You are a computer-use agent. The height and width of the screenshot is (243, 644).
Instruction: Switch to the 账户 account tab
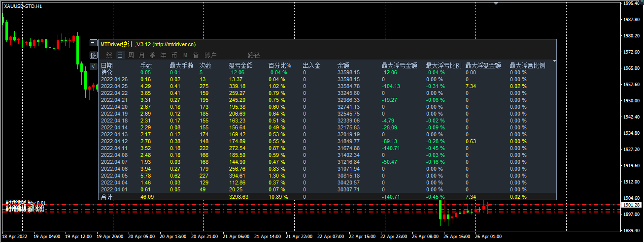[x=210, y=55]
